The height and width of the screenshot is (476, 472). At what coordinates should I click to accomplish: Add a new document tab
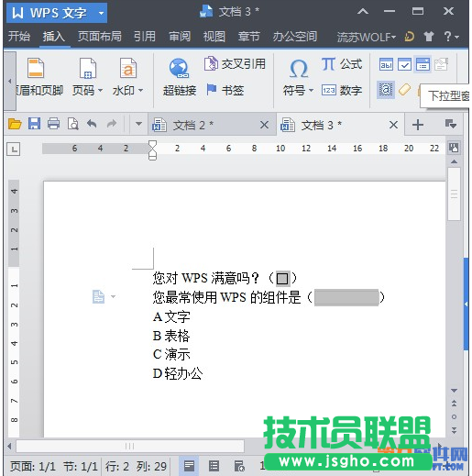pos(418,125)
